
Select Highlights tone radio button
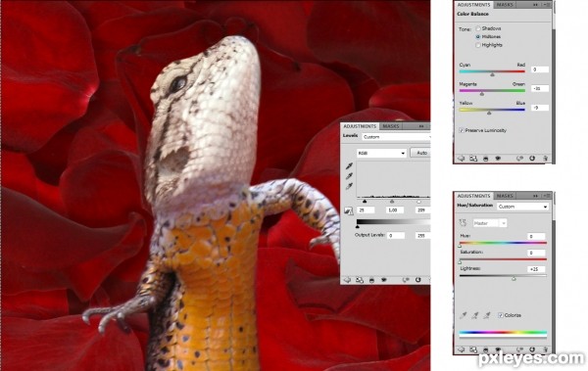click(x=478, y=45)
